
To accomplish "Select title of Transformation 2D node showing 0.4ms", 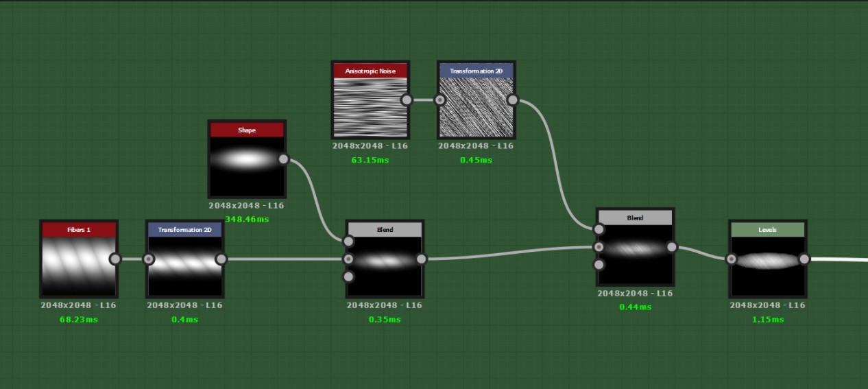I will [x=184, y=230].
